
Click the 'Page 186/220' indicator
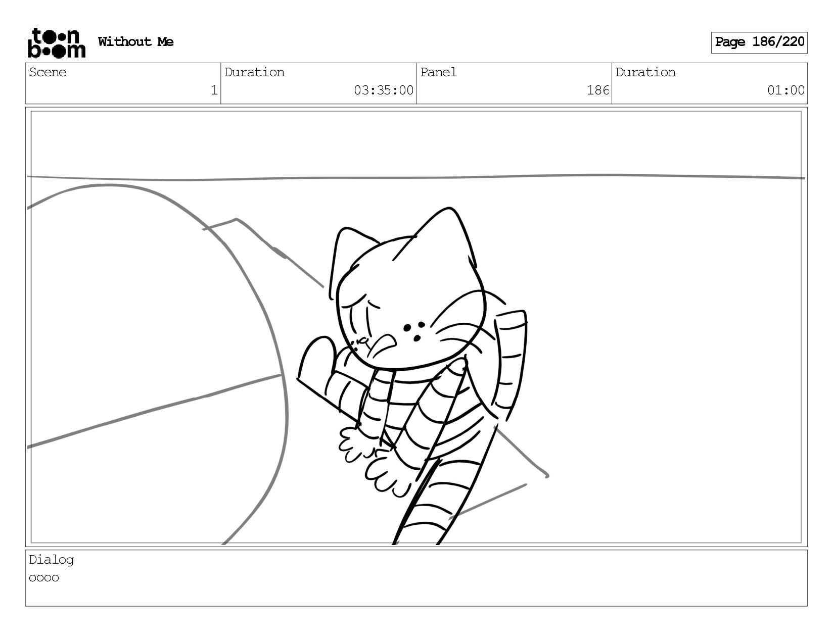tap(759, 42)
